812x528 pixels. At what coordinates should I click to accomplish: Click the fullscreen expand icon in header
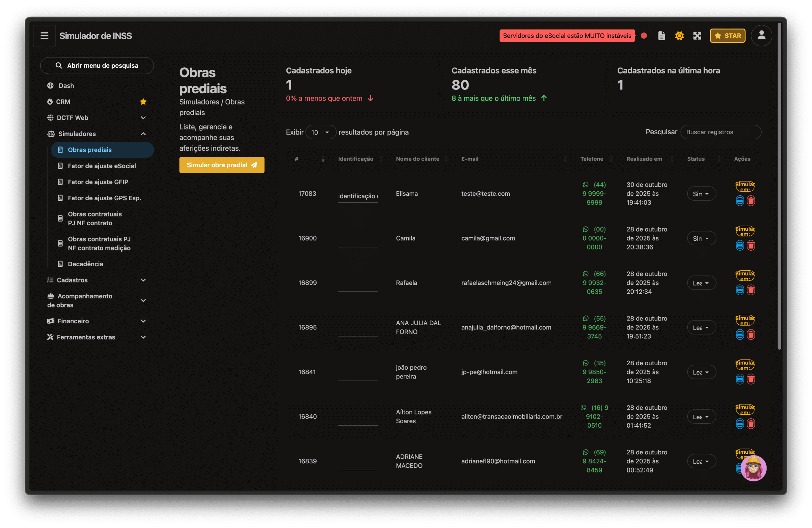click(697, 36)
